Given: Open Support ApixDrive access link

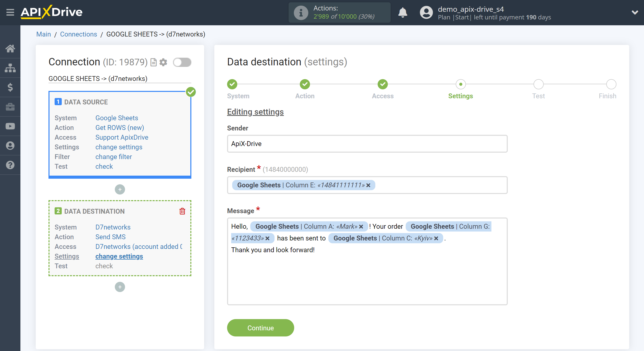Looking at the screenshot, I should click(x=122, y=137).
